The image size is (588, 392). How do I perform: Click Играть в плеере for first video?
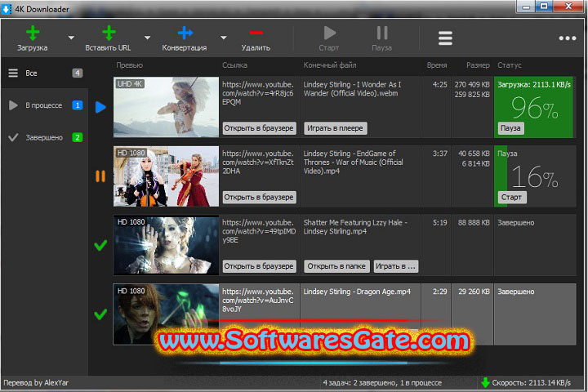point(336,128)
